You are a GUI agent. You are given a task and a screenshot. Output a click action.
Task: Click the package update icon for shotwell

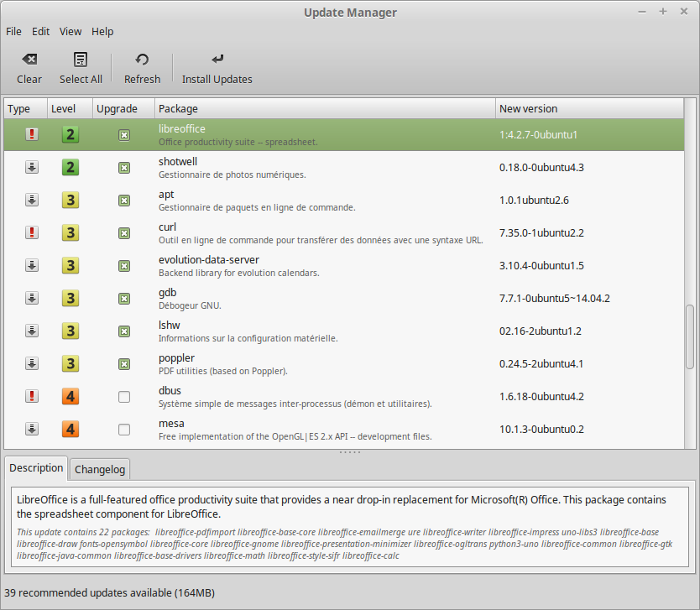(x=32, y=167)
